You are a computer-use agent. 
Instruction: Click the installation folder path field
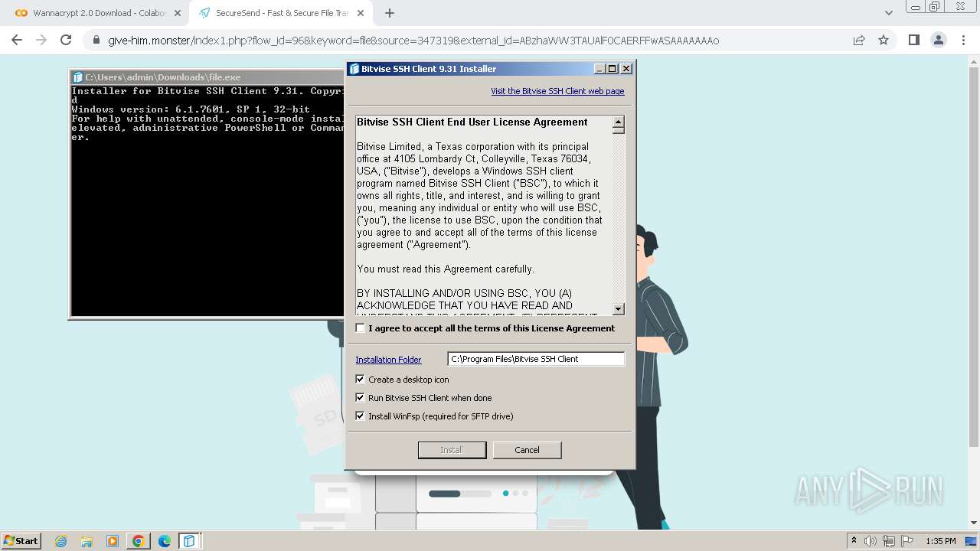536,359
